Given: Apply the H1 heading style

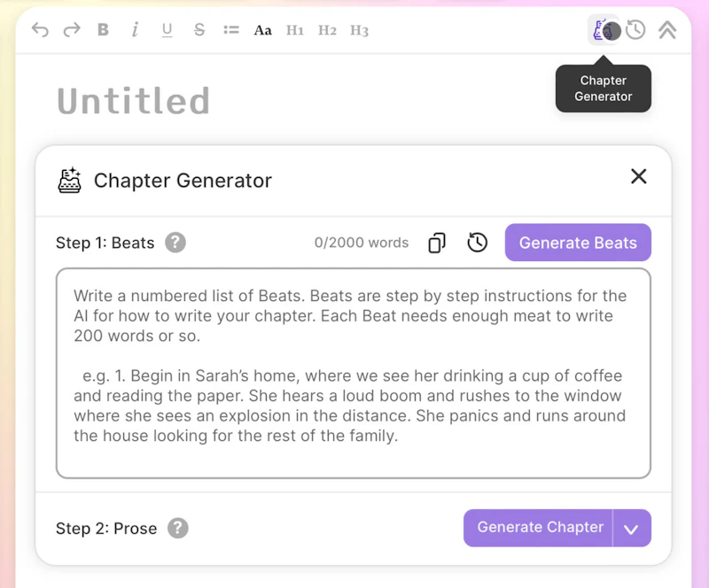Looking at the screenshot, I should tap(295, 30).
